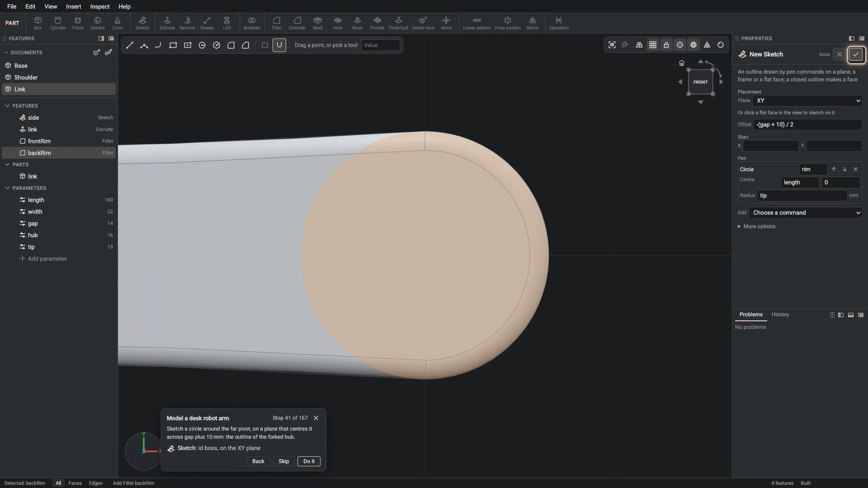Toggle the view lock button
Viewport: 868px width, 488px height.
coord(666,45)
